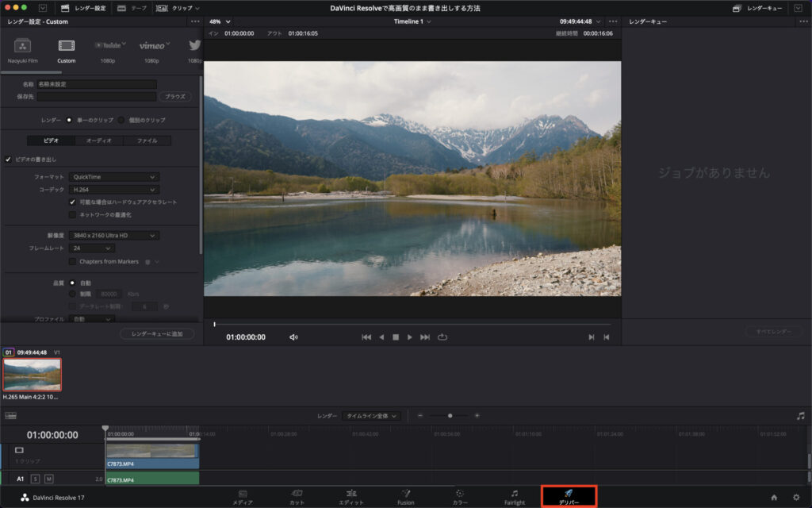This screenshot has width=812, height=508.
Task: Open the フォーマット dropdown showing QuickTime
Action: pos(114,177)
